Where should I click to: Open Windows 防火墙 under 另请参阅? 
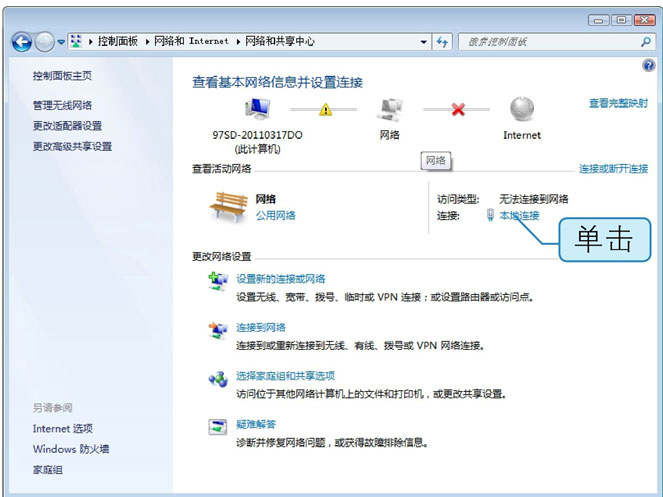[71, 449]
